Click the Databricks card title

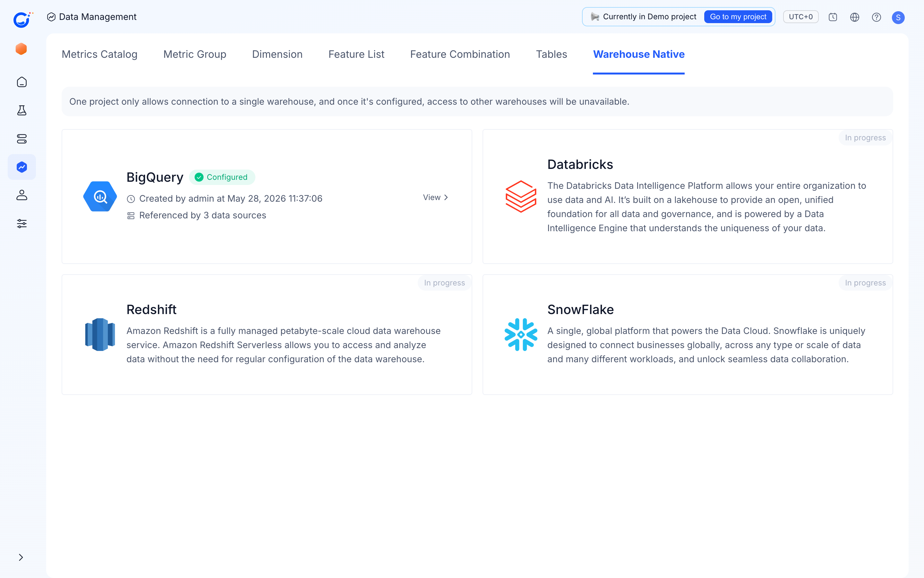click(x=580, y=164)
